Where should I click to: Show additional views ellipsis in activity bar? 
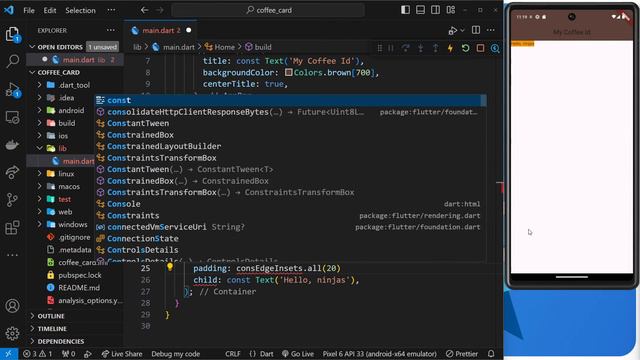pyautogui.click(x=12, y=255)
